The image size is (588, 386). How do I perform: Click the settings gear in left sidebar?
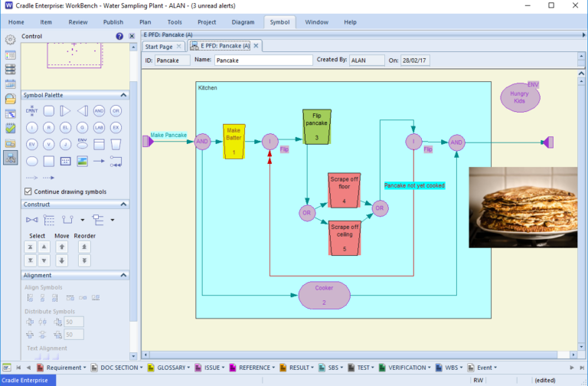pyautogui.click(x=11, y=40)
